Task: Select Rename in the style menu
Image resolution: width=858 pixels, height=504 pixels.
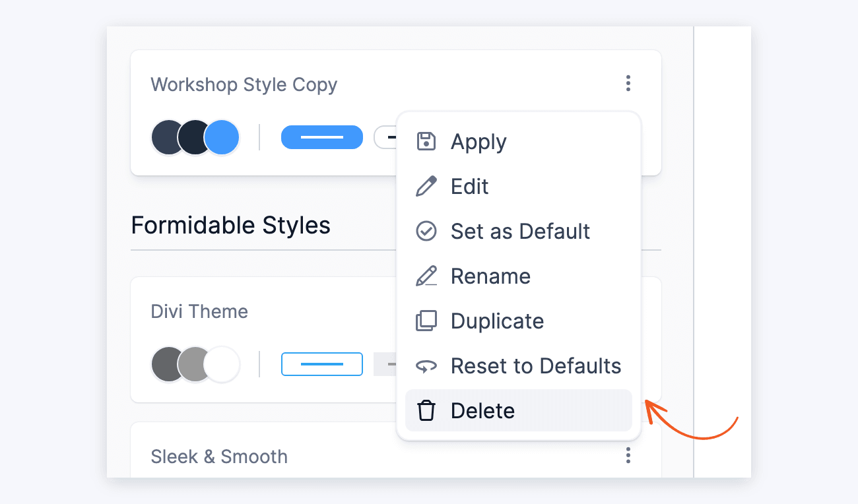Action: point(519,276)
